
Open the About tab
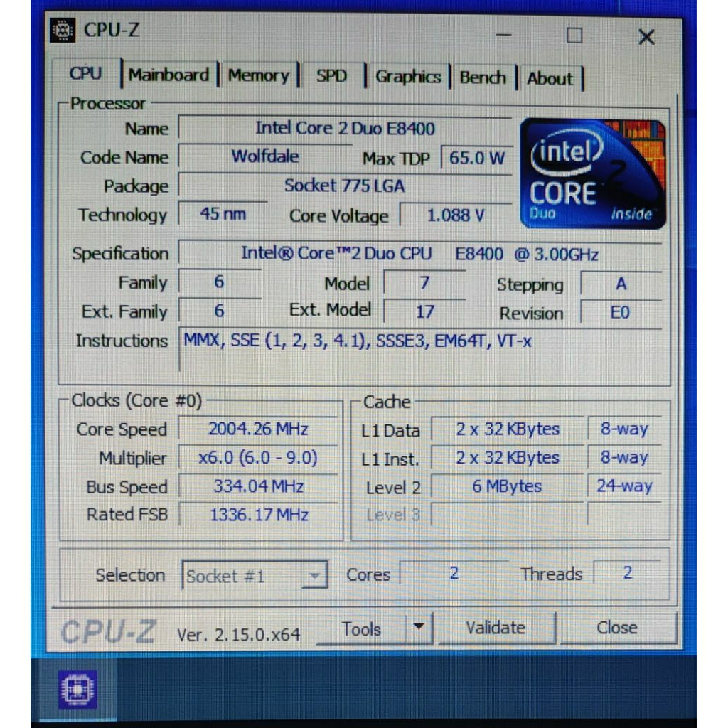(550, 78)
